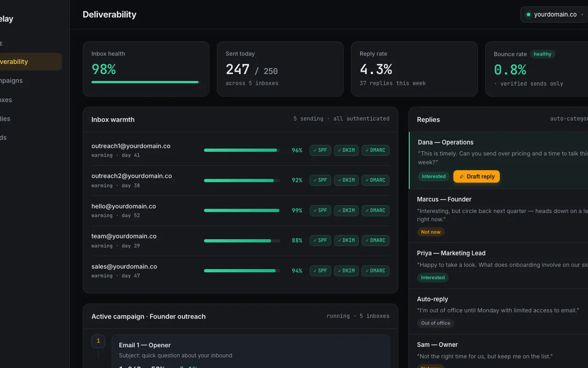This screenshot has width=588, height=368.
Task: Click the DMARC badge for hello@yourdomain.co
Action: tap(375, 211)
